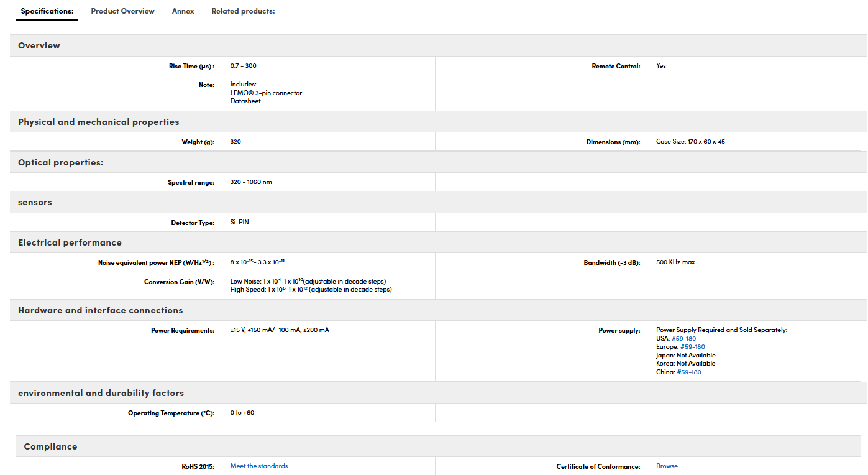
Task: Click the Optical properties section header
Action: [438, 162]
